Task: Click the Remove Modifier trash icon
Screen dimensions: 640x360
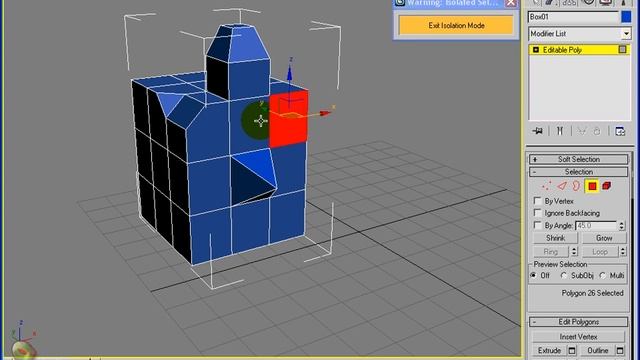Action: [x=597, y=131]
